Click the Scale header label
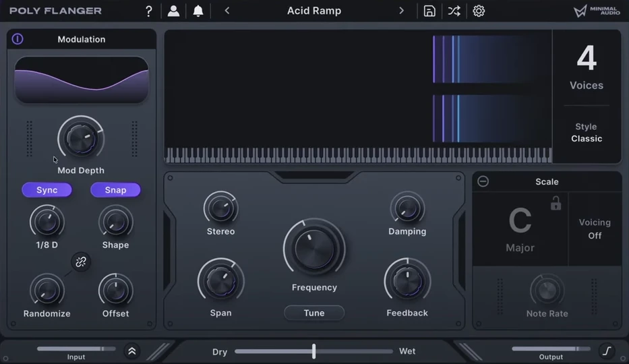This screenshot has height=364, width=629. coord(547,181)
